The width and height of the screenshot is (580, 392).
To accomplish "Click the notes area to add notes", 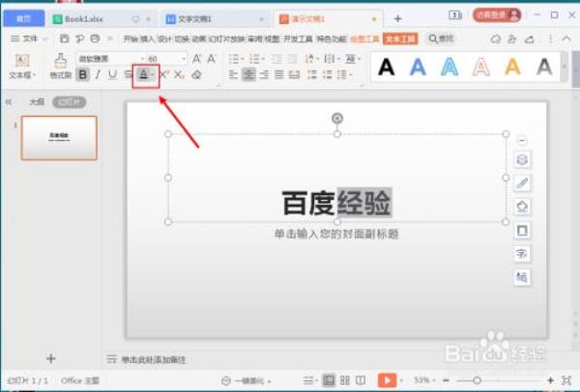I will click(154, 359).
